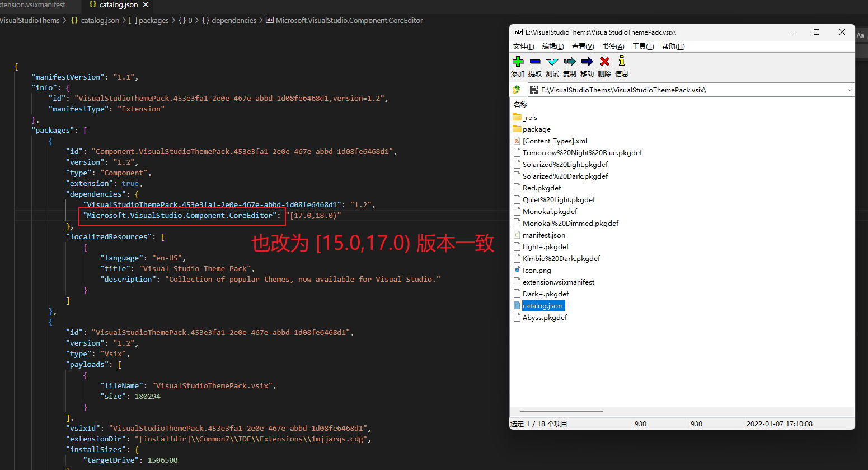Select the highlighted catalog.json in 7-Zip

pos(542,306)
